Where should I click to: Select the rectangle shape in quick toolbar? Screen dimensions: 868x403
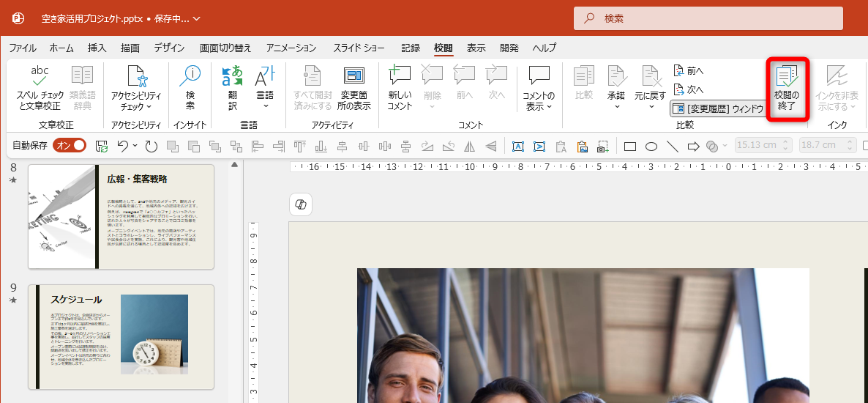pyautogui.click(x=629, y=147)
